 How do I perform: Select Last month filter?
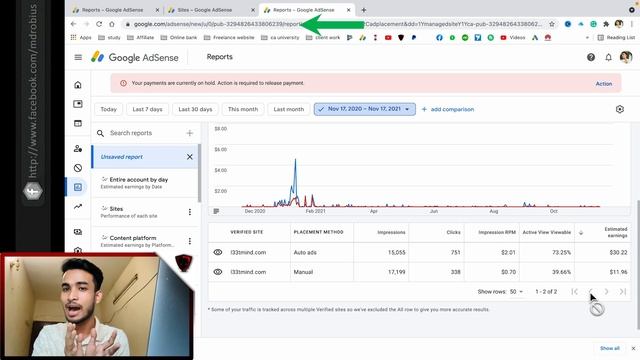tap(289, 109)
